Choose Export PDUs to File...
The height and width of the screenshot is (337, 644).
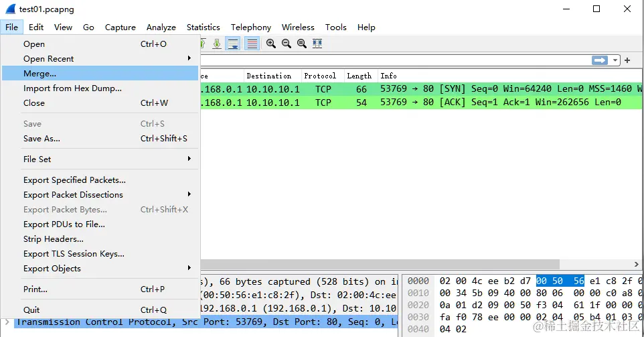100,224
